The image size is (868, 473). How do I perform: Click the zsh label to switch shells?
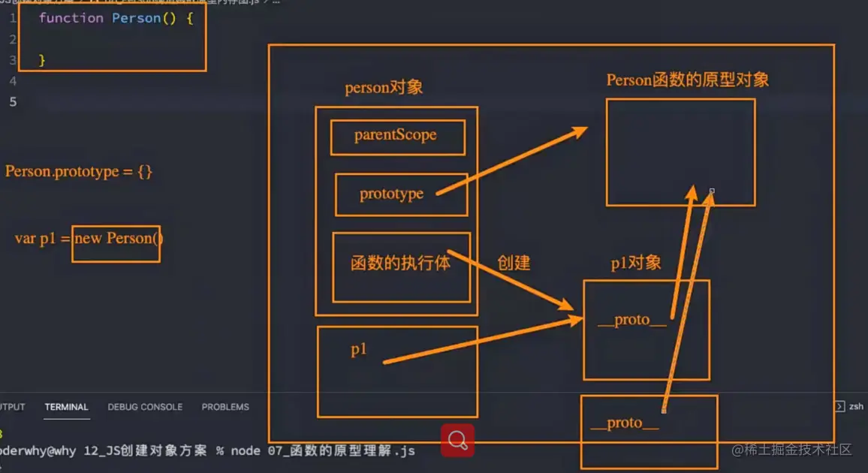pyautogui.click(x=857, y=405)
